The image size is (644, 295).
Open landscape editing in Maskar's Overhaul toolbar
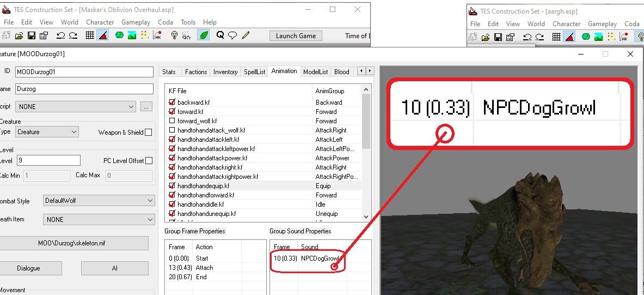132,36
